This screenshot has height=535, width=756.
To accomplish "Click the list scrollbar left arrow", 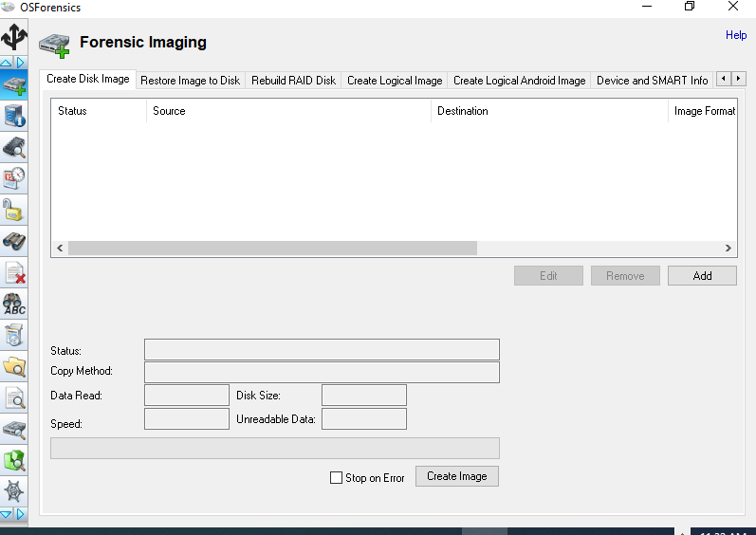I will point(60,249).
